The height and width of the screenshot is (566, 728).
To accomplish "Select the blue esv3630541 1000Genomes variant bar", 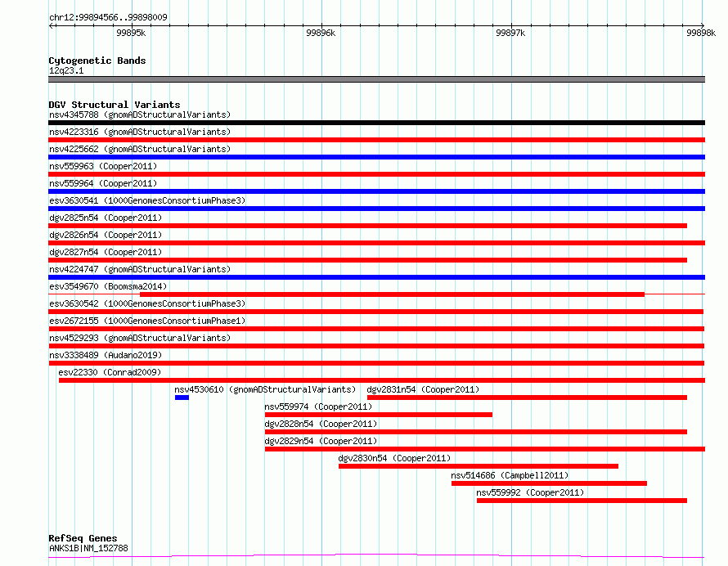I will (376, 209).
